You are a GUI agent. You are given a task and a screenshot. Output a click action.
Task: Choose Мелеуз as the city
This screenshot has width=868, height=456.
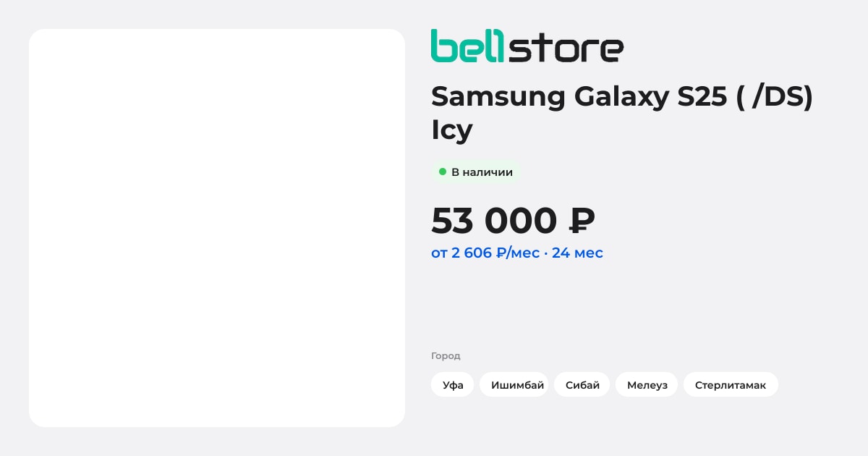pos(647,384)
